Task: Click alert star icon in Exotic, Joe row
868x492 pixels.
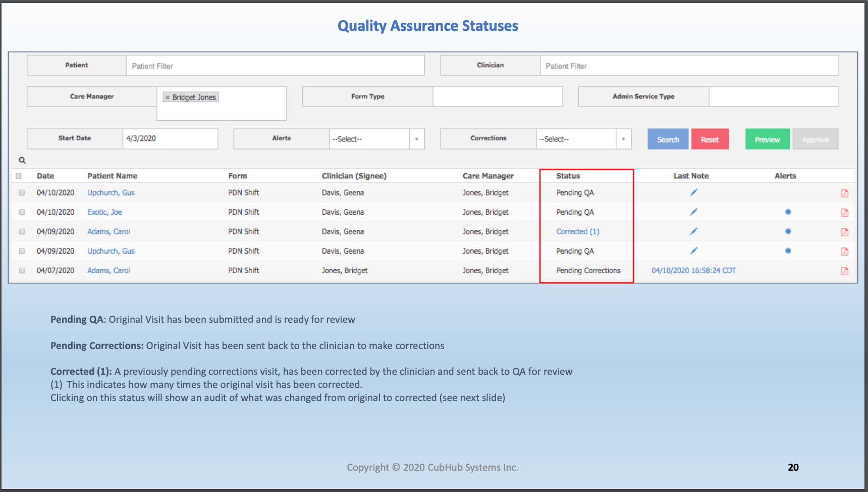Action: (788, 212)
